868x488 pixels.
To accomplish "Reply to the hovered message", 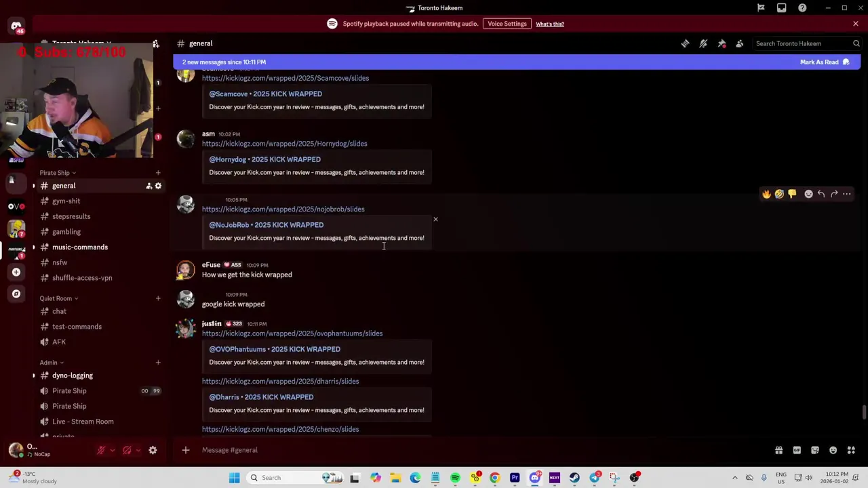I will click(x=821, y=194).
